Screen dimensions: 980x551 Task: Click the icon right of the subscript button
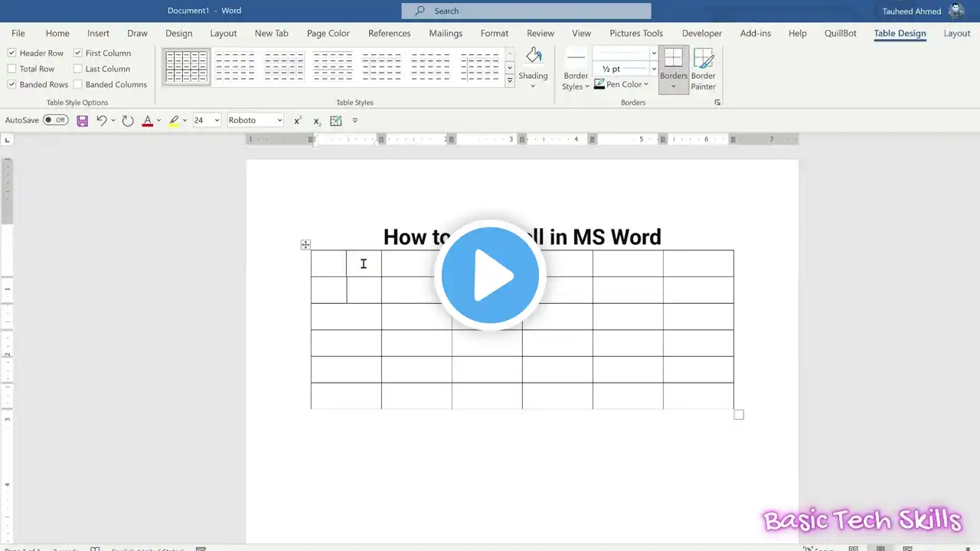coord(335,121)
